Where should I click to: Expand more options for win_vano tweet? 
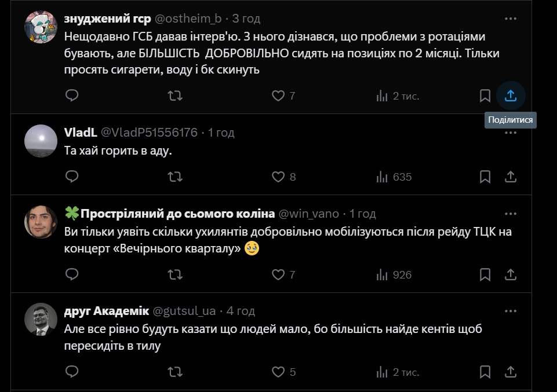click(x=511, y=214)
